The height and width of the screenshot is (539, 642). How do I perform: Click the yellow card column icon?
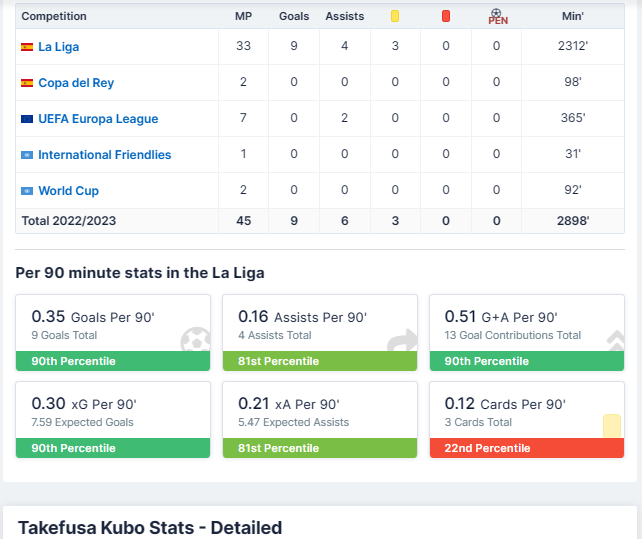[395, 16]
